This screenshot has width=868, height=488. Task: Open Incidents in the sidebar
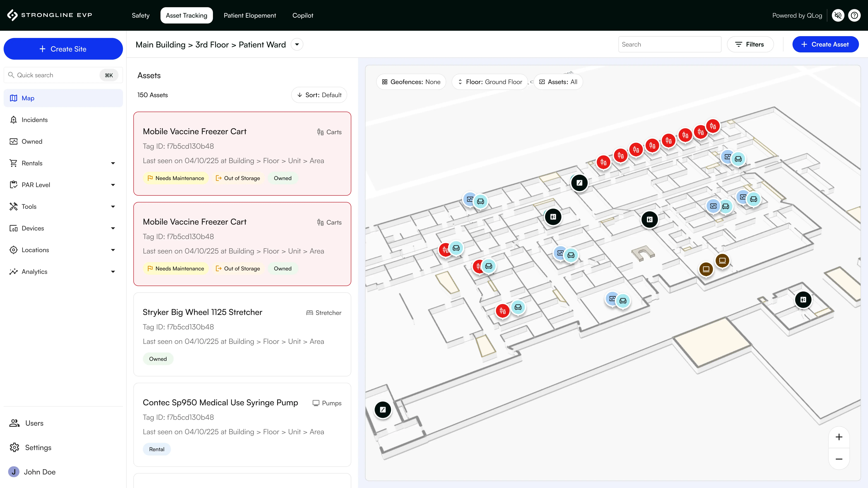click(63, 120)
